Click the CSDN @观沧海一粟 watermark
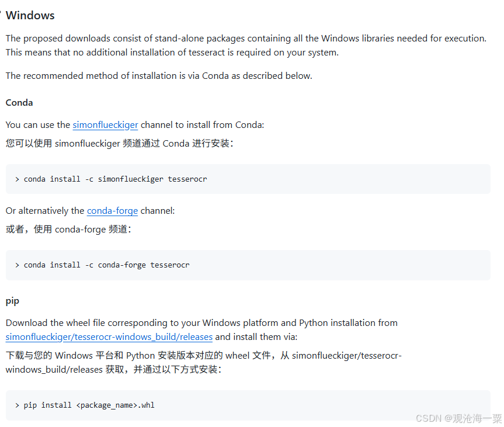Screen dimensions: 504x427 459,418
